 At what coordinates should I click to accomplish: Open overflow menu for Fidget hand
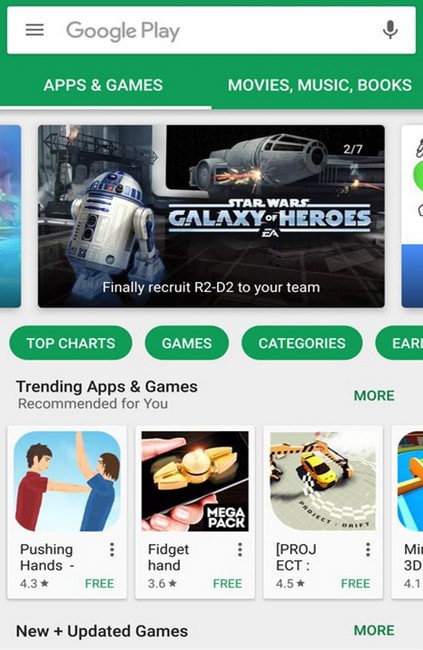[x=240, y=550]
